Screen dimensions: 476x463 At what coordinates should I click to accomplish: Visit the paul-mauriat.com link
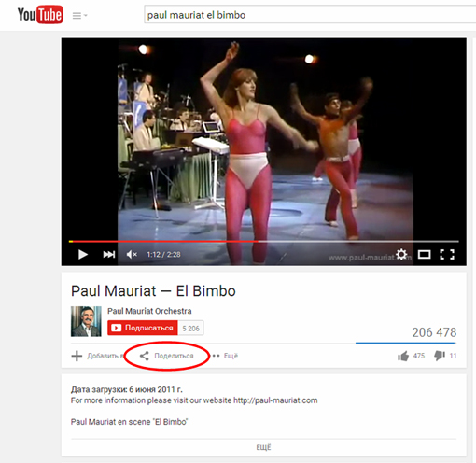275,400
